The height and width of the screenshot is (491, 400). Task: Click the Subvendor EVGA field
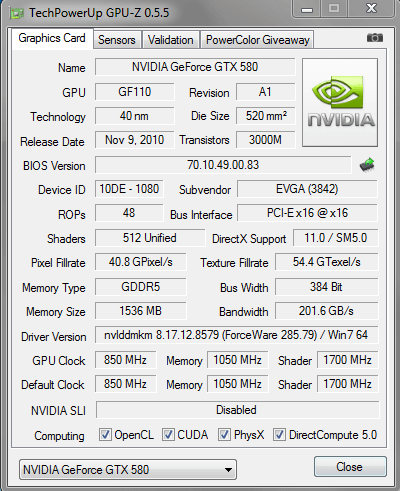coord(307,189)
